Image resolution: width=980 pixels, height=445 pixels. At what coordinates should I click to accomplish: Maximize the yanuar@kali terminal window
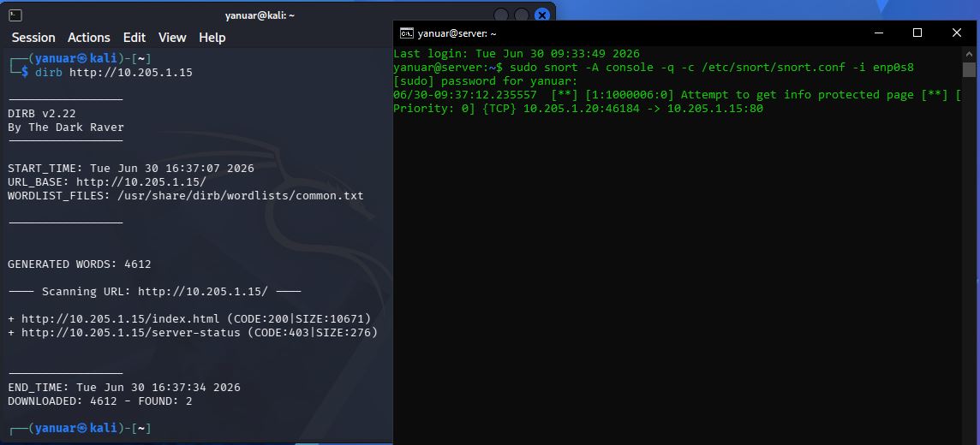522,15
